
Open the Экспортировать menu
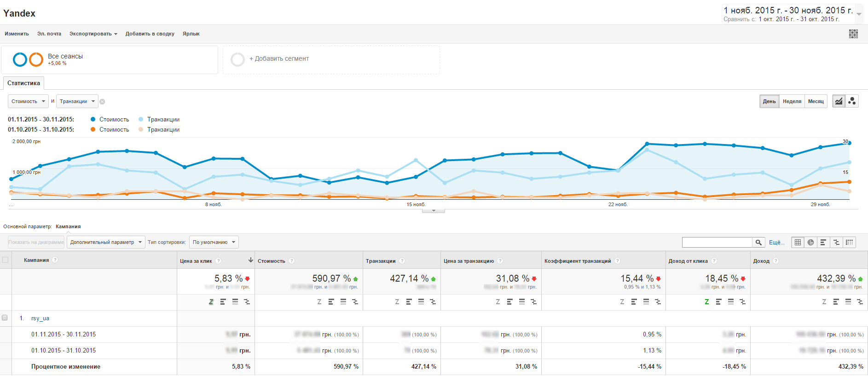coord(93,34)
